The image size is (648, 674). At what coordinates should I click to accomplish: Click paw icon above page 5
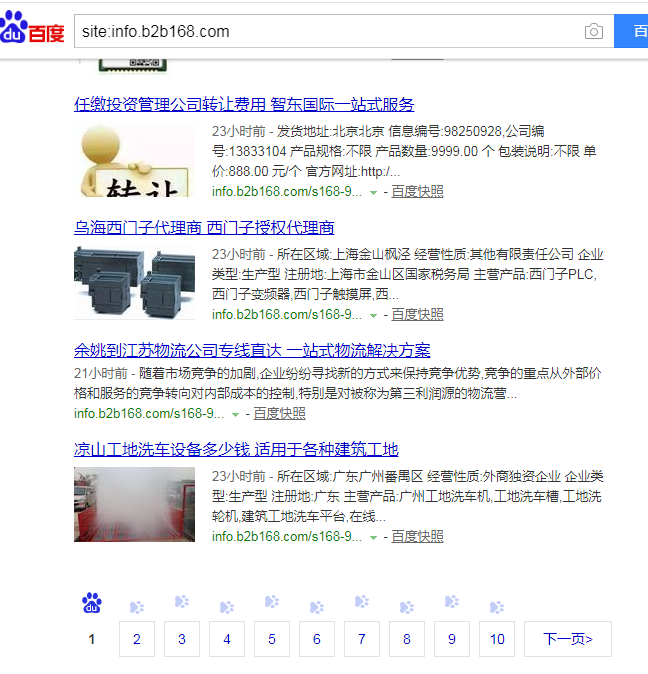(x=272, y=601)
